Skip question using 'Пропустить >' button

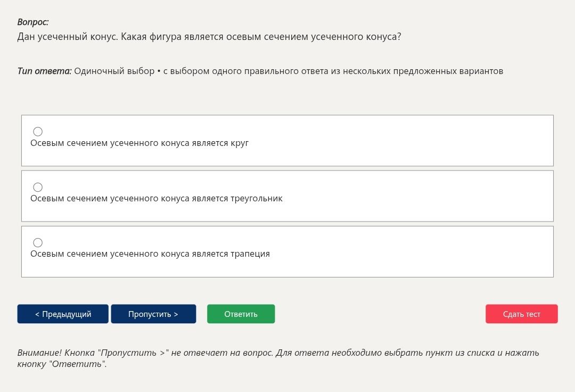153,314
